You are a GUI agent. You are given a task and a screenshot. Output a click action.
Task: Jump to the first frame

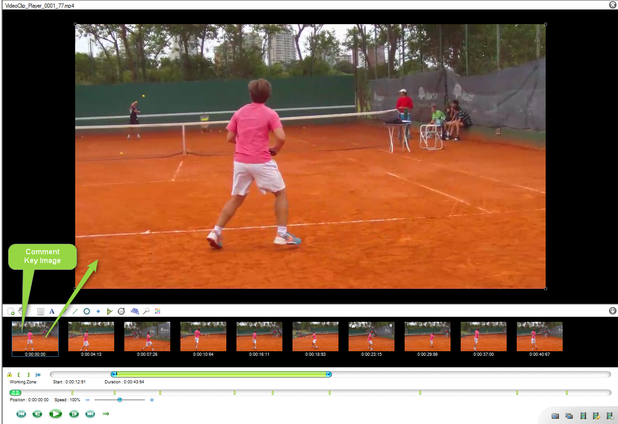click(20, 413)
